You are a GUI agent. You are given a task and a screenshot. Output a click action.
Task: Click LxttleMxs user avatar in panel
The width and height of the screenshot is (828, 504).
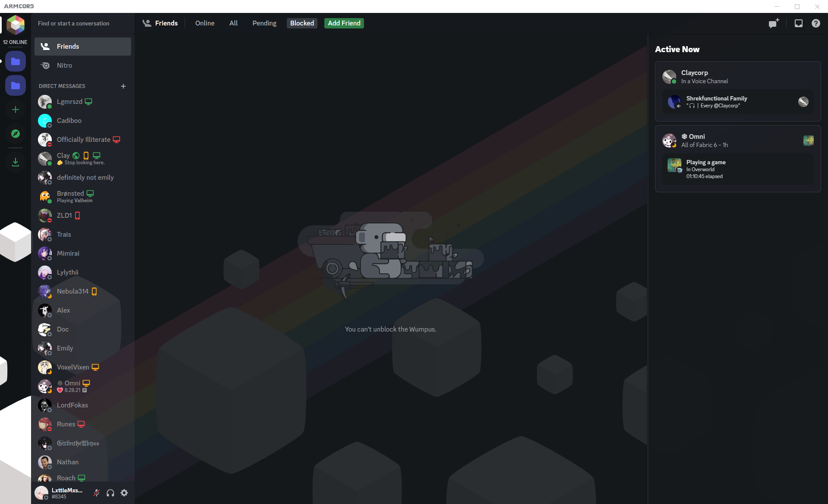[41, 493]
